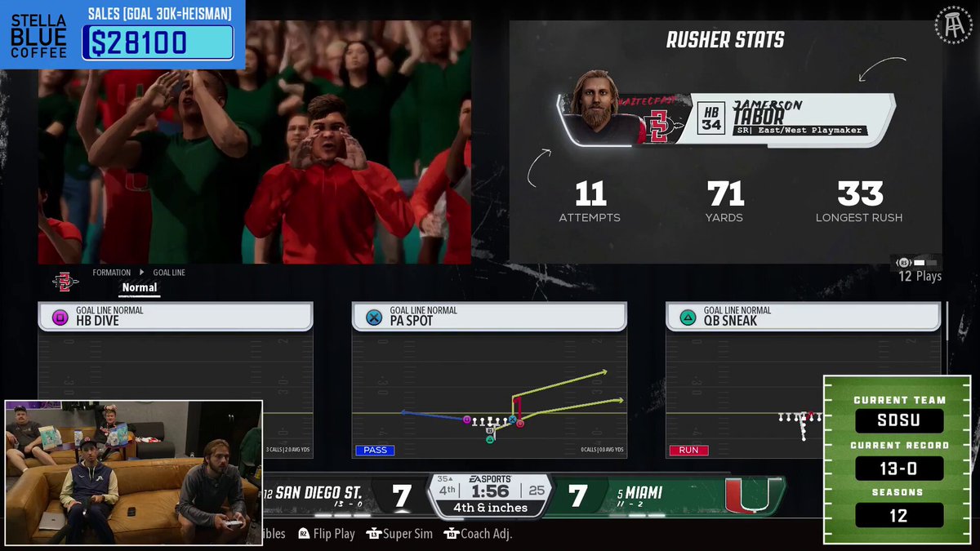Click the Flip Play label
The height and width of the screenshot is (551, 980).
[x=334, y=534]
